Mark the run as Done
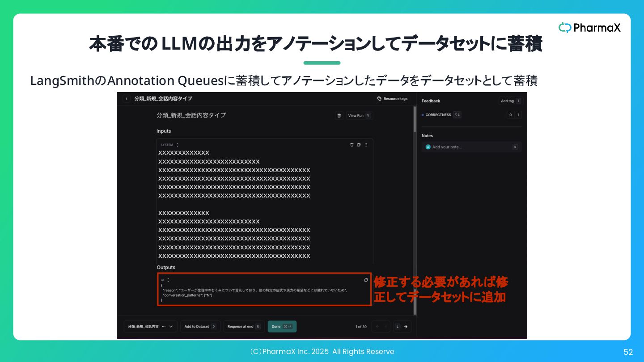This screenshot has width=644, height=362. (282, 327)
